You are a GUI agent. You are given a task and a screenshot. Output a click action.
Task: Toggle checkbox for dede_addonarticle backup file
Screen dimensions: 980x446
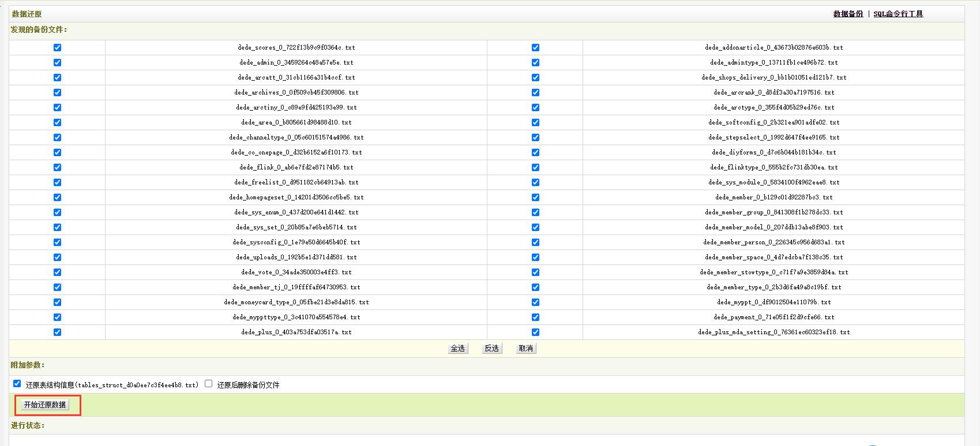point(535,47)
